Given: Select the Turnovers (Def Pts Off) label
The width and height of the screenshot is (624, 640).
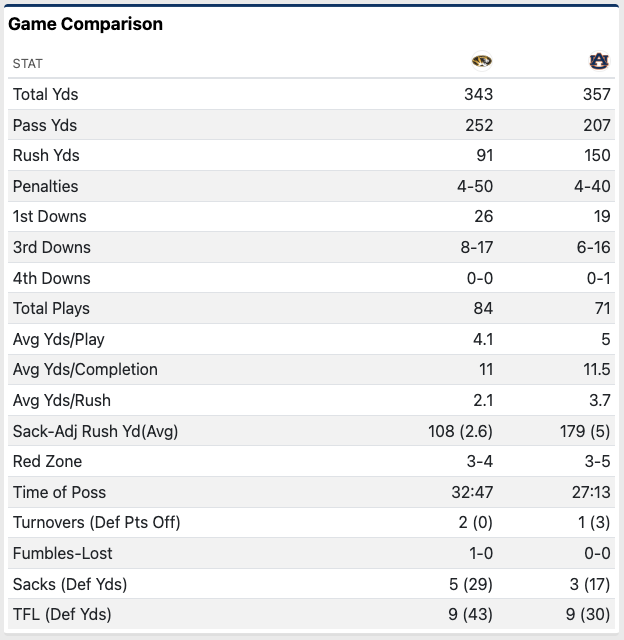Looking at the screenshot, I should [96, 522].
